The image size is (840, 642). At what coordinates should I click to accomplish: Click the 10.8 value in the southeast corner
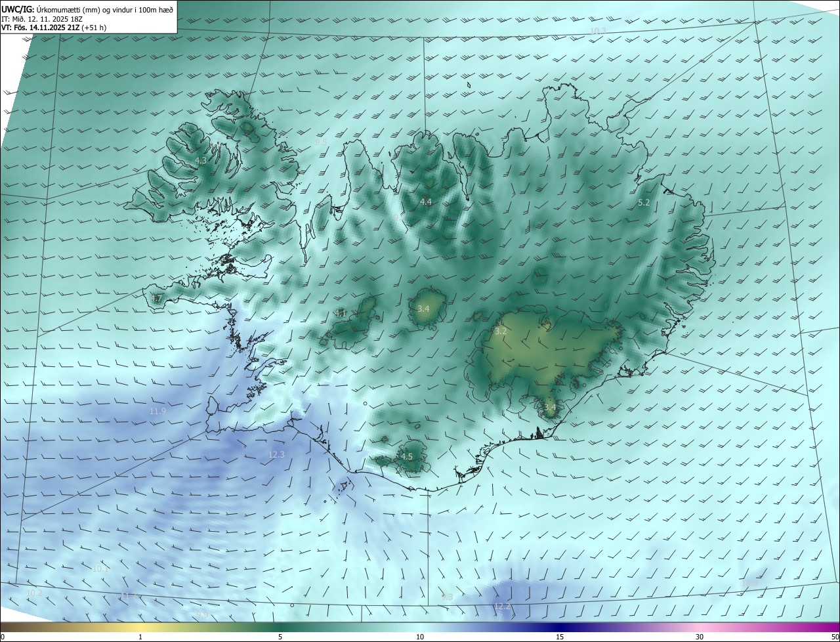point(749,584)
